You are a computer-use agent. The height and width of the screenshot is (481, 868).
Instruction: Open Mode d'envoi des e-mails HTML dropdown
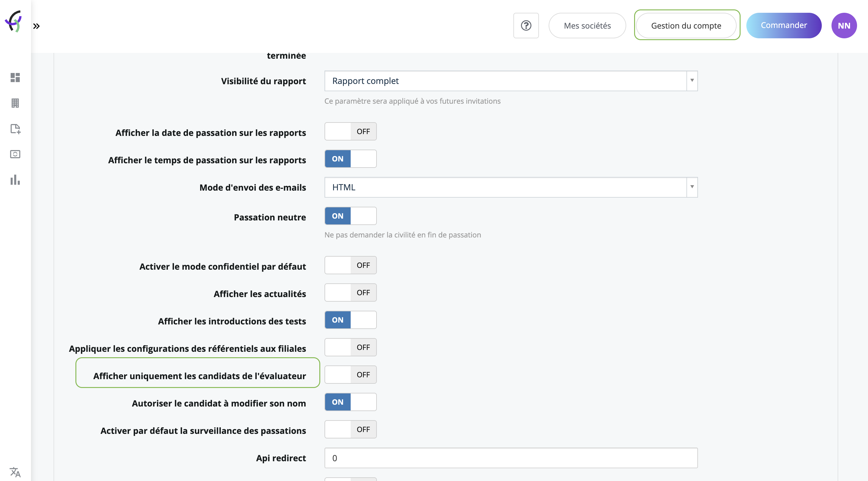click(x=511, y=187)
